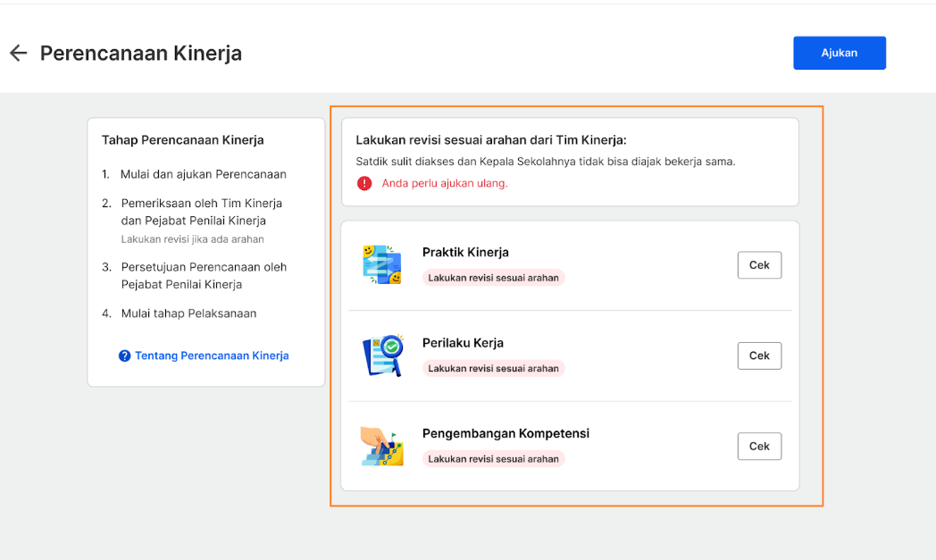Screen dimensions: 936x560
Task: Open Cek for Praktik Kinerja
Action: tap(759, 265)
